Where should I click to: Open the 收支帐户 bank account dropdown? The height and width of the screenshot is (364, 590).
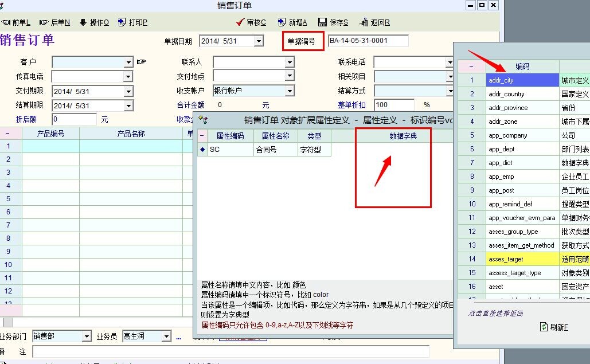[290, 91]
